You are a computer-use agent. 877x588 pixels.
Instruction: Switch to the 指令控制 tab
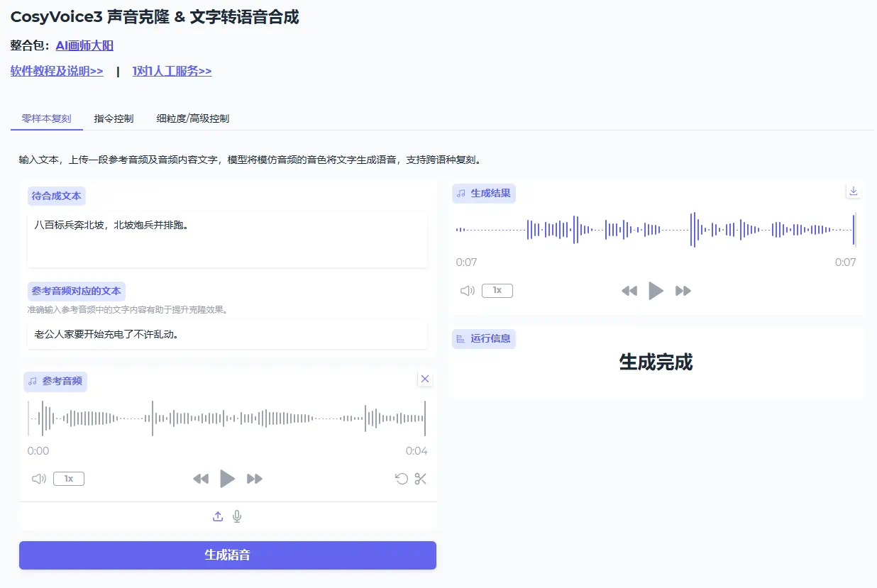pos(114,118)
